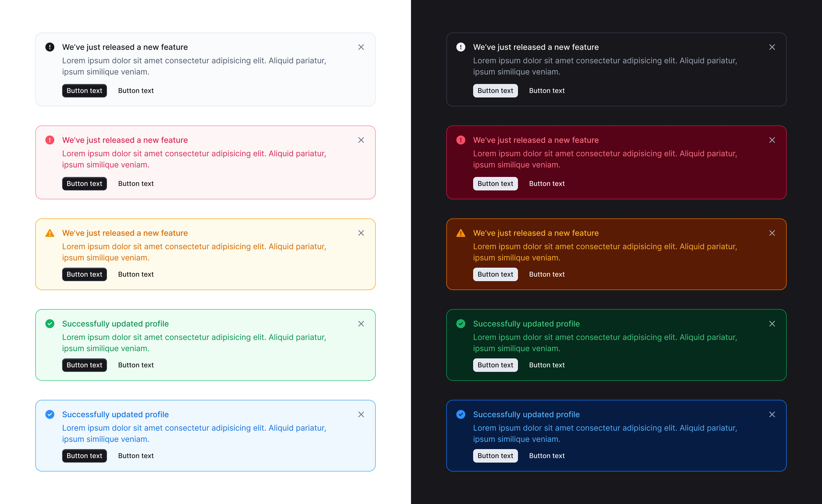The image size is (822, 504).
Task: Click filled Button text in dark neutral alert
Action: [x=495, y=91]
